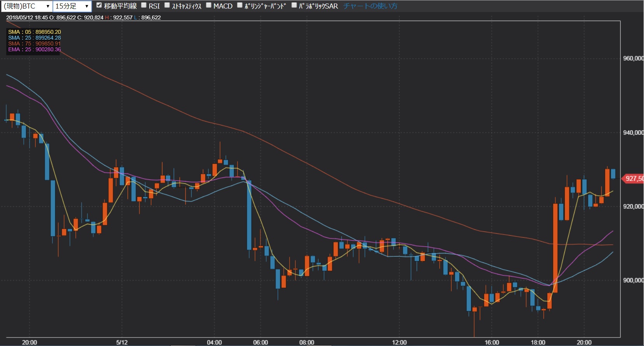
Task: Select the SMA : 05 legend line
Action: (x=35, y=32)
